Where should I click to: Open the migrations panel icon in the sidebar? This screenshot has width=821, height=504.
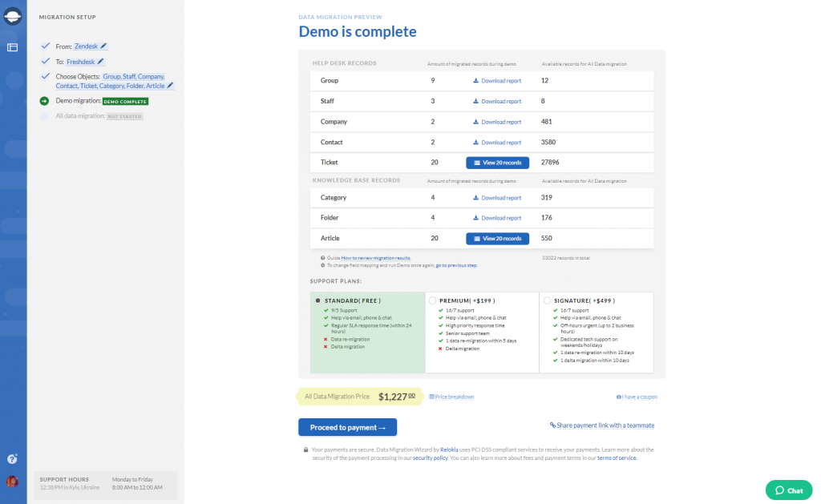click(12, 46)
